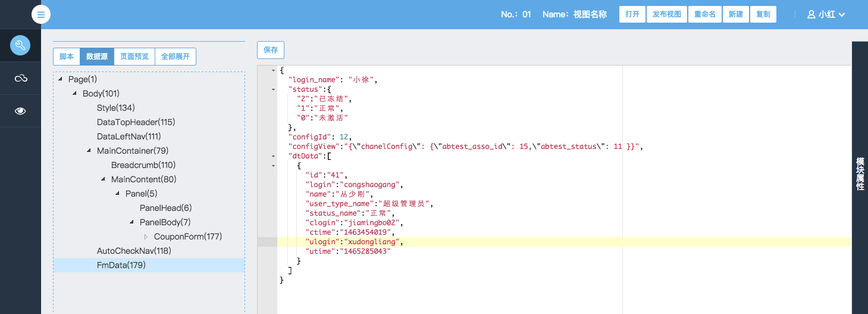The image size is (868, 314).
Task: Click the No.: 01 header label
Action: pyautogui.click(x=516, y=14)
